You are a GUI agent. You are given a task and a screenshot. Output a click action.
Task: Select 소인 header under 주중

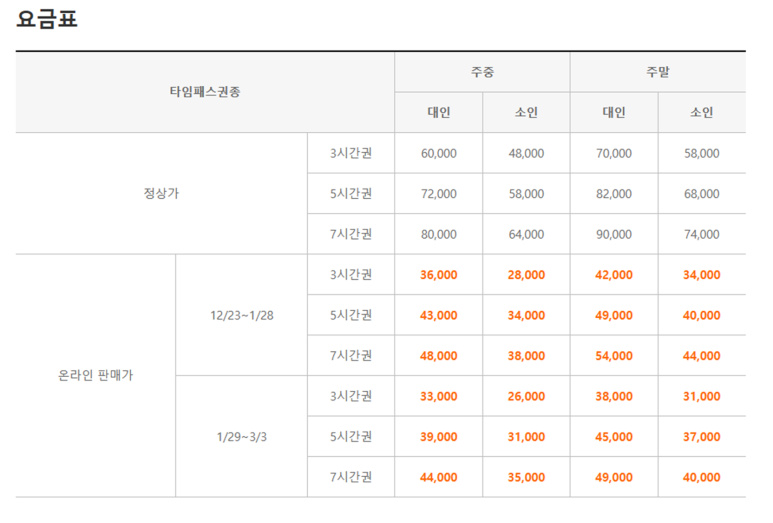pyautogui.click(x=526, y=112)
